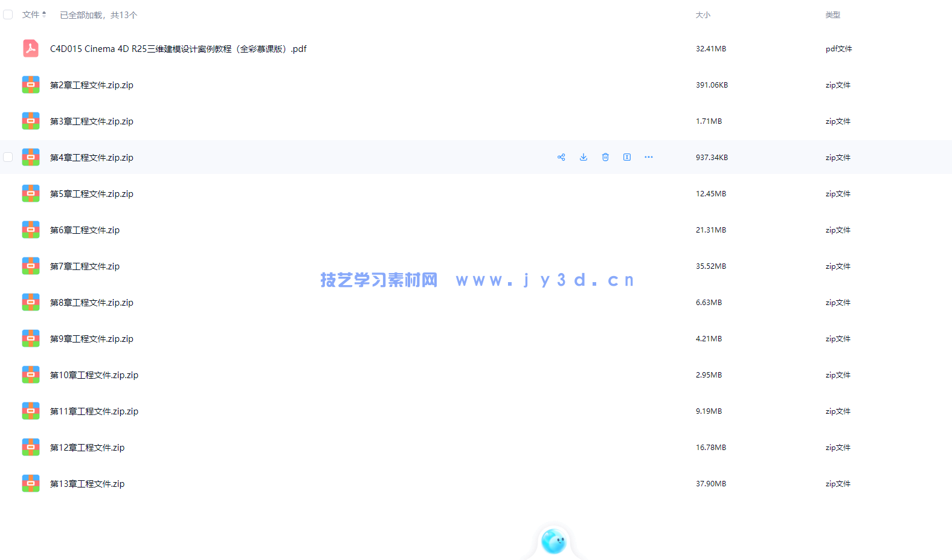
Task: Open the 第7章工程文件.zip file name
Action: [x=85, y=266]
